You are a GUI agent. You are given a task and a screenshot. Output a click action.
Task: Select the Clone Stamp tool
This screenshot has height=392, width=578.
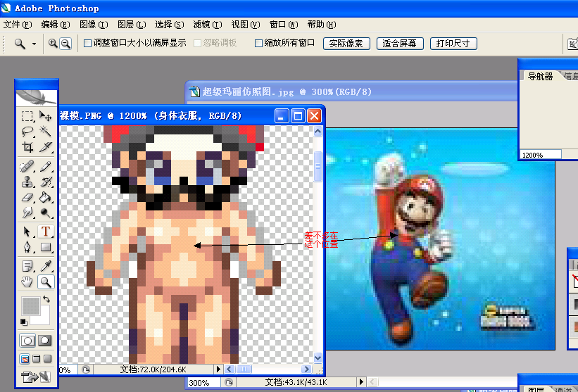(x=27, y=182)
